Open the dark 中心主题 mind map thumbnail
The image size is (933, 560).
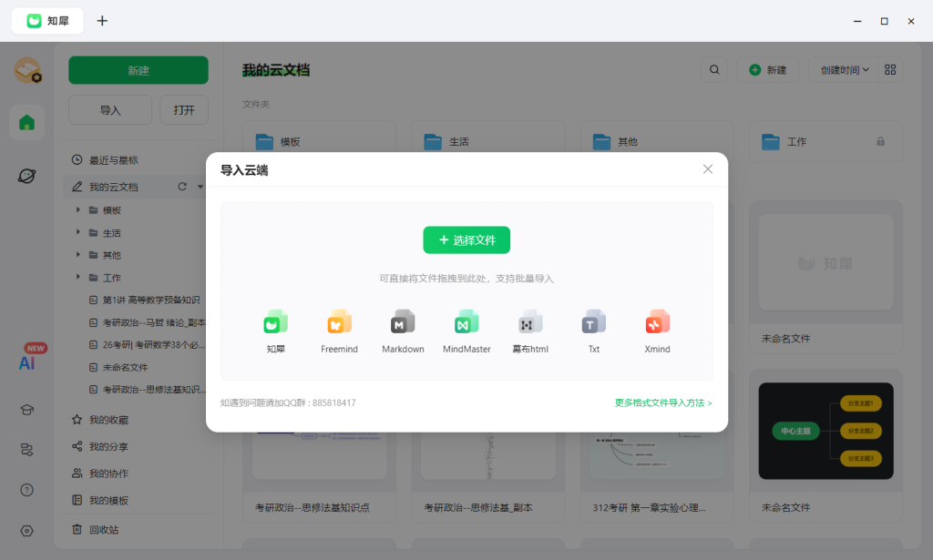click(x=825, y=431)
